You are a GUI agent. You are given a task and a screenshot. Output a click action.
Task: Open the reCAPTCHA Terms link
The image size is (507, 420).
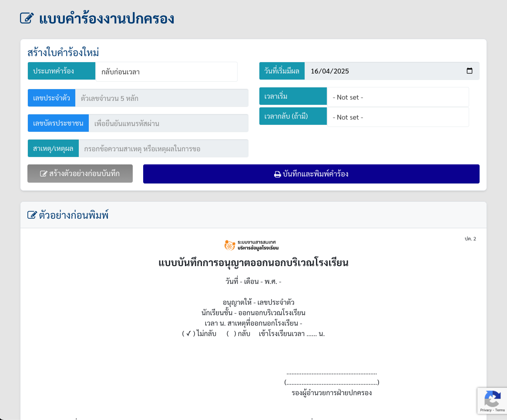pyautogui.click(x=500, y=410)
